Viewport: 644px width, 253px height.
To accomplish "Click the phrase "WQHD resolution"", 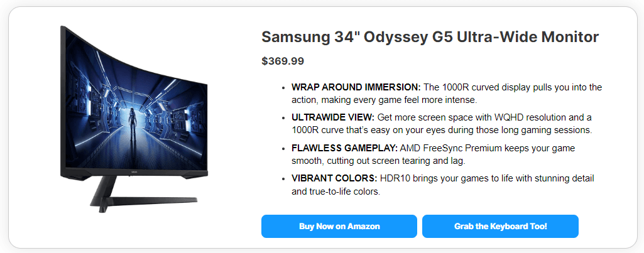I will (x=530, y=117).
